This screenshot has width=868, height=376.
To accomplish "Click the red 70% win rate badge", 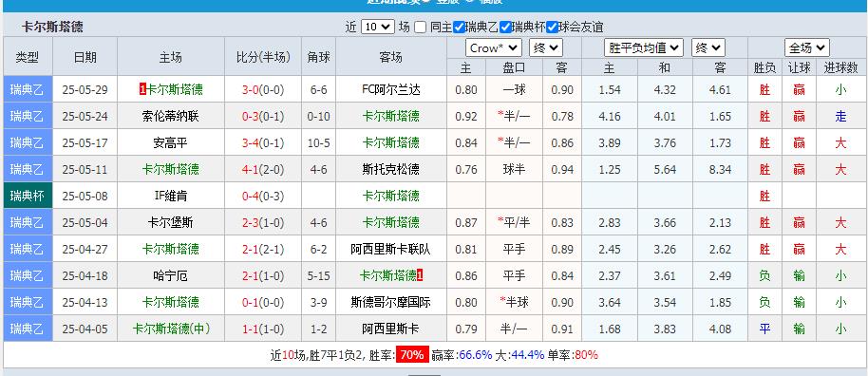I will click(x=412, y=355).
